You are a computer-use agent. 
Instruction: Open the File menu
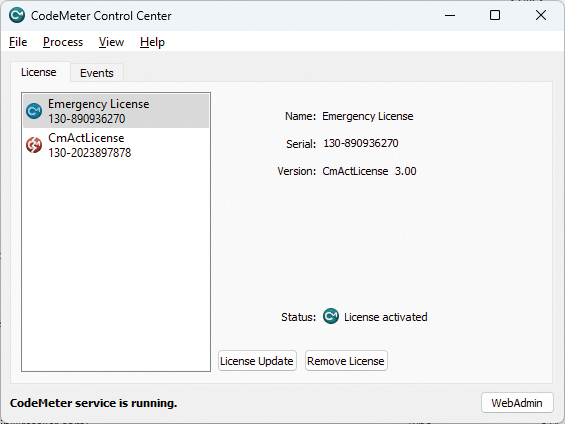tap(18, 42)
